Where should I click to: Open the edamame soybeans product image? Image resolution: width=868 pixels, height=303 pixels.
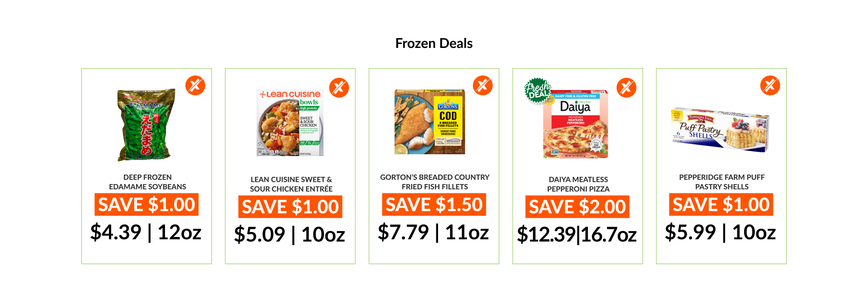tap(146, 125)
